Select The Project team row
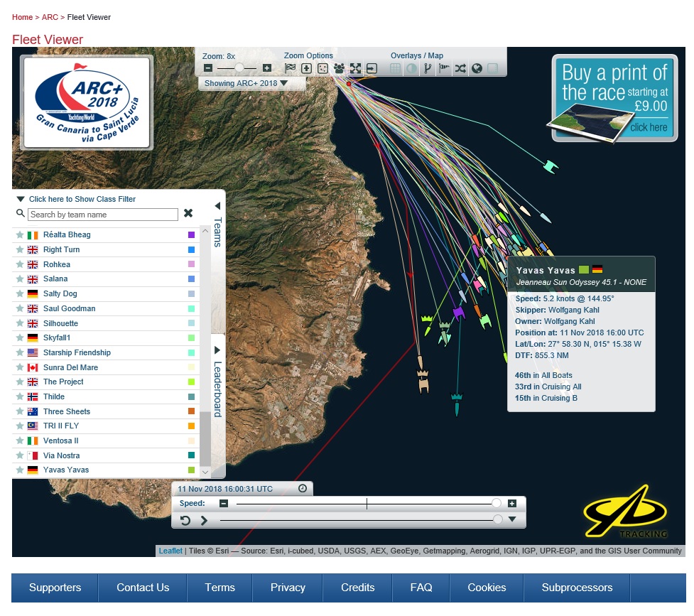The width and height of the screenshot is (694, 616). tap(107, 382)
